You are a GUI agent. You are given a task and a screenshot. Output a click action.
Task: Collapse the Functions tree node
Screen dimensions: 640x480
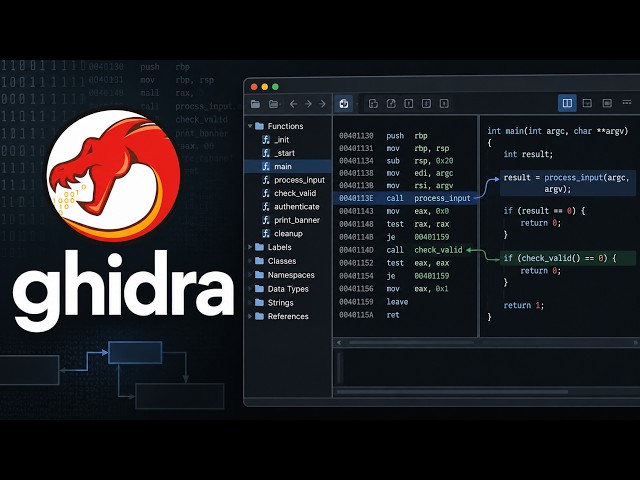(250, 126)
